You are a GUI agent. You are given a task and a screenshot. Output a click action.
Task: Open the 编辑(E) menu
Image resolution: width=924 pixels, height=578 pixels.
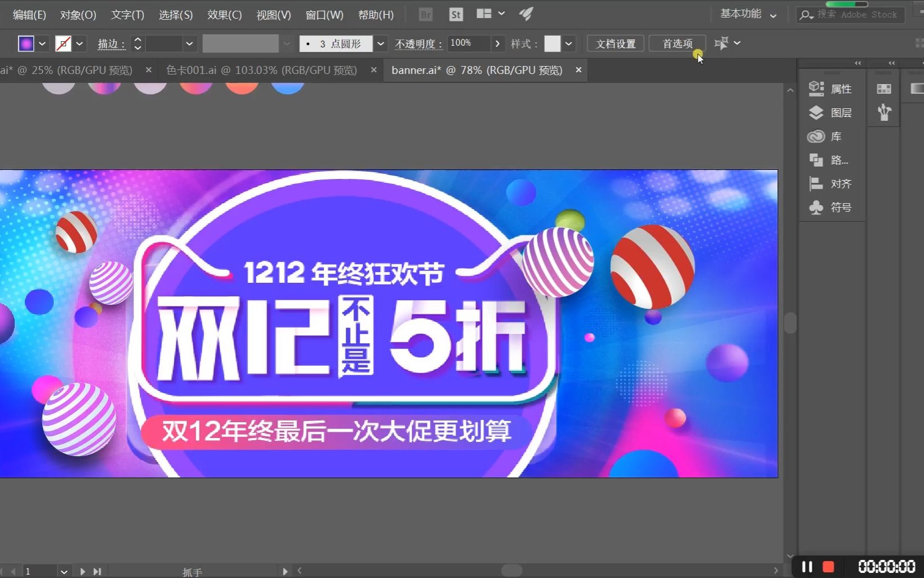click(29, 15)
